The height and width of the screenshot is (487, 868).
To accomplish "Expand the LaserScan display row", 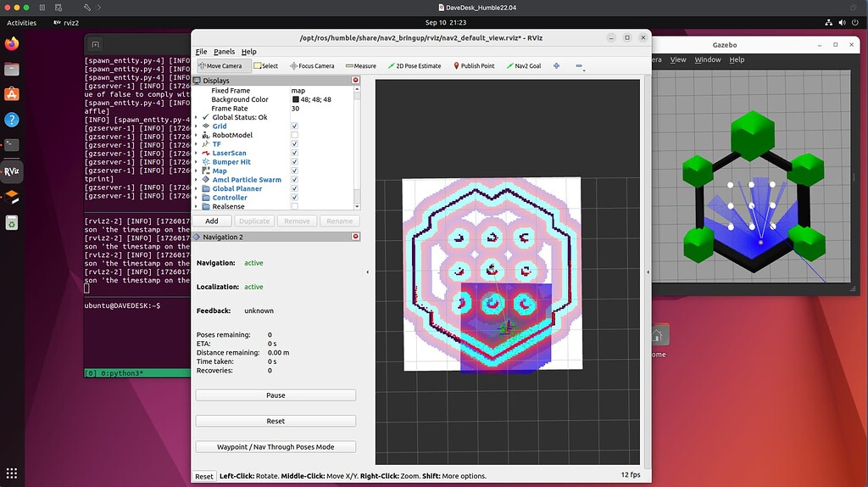I will (196, 153).
